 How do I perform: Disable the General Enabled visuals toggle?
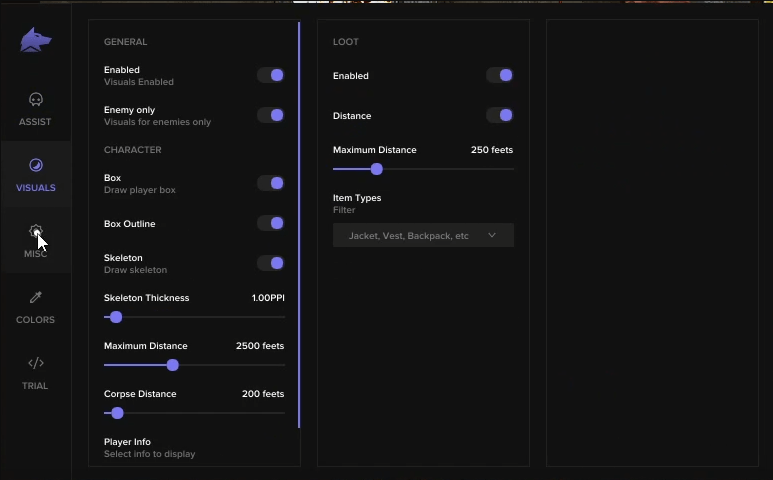pos(271,75)
